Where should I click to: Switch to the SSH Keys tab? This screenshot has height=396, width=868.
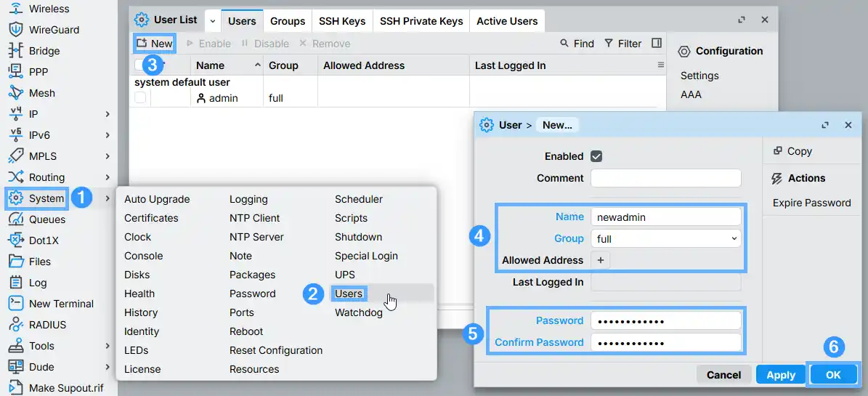[342, 21]
